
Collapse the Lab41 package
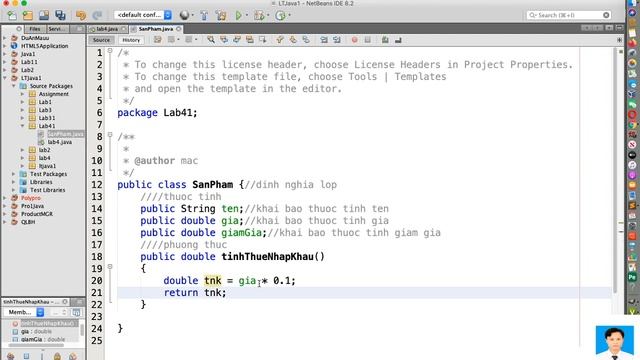click(x=23, y=126)
